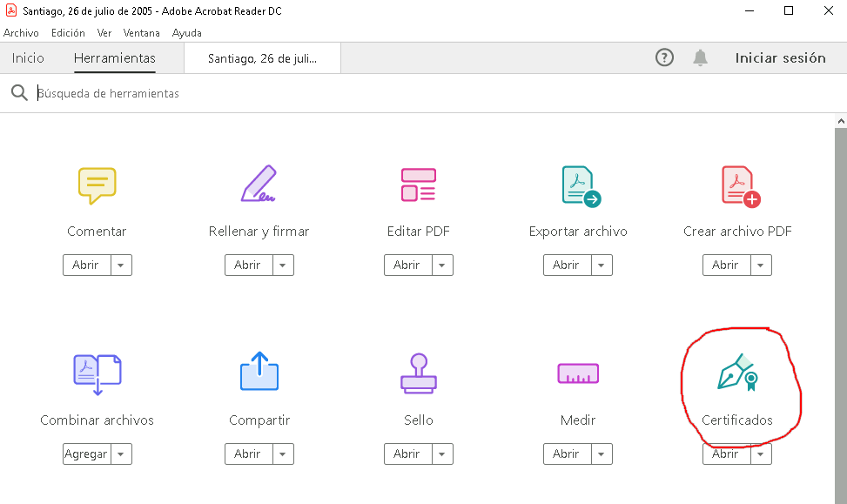
Task: Select the Editar PDF icon
Action: (x=418, y=185)
